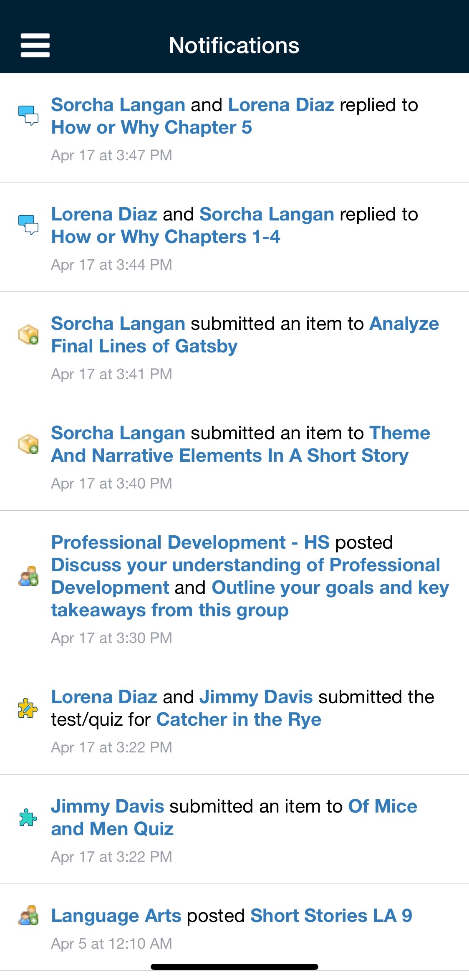469x980 pixels.
Task: Open the Of Mice and Men Quiz
Action: pos(112,829)
